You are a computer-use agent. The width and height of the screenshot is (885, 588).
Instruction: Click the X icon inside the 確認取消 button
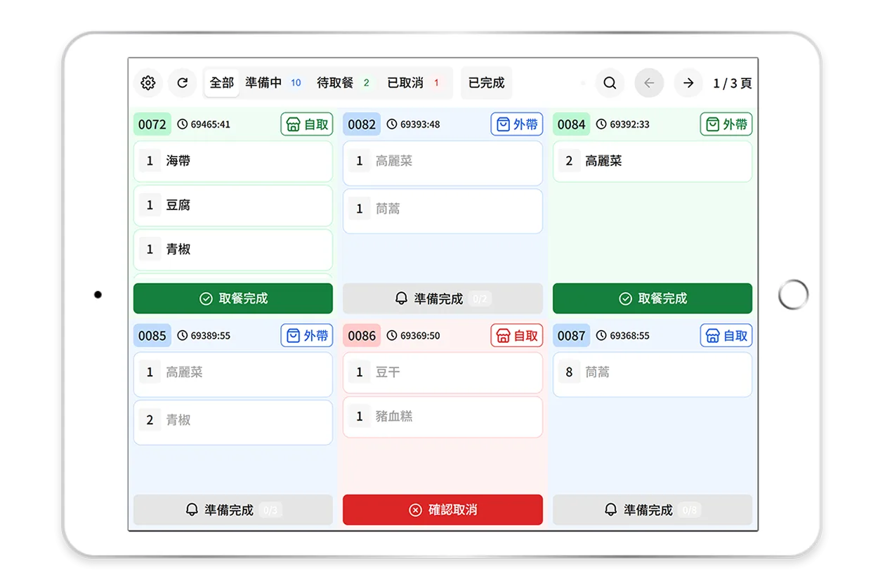click(414, 510)
